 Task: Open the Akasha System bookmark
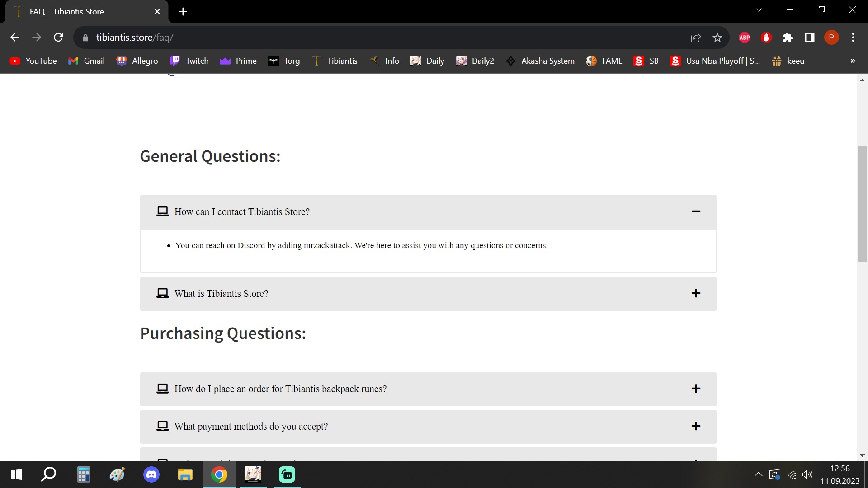[540, 61]
